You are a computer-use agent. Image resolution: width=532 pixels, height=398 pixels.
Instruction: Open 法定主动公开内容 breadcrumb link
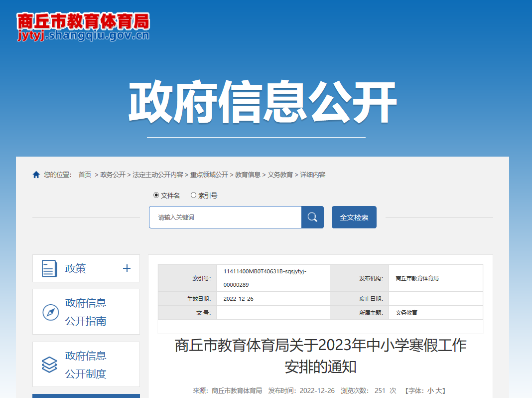(158, 175)
